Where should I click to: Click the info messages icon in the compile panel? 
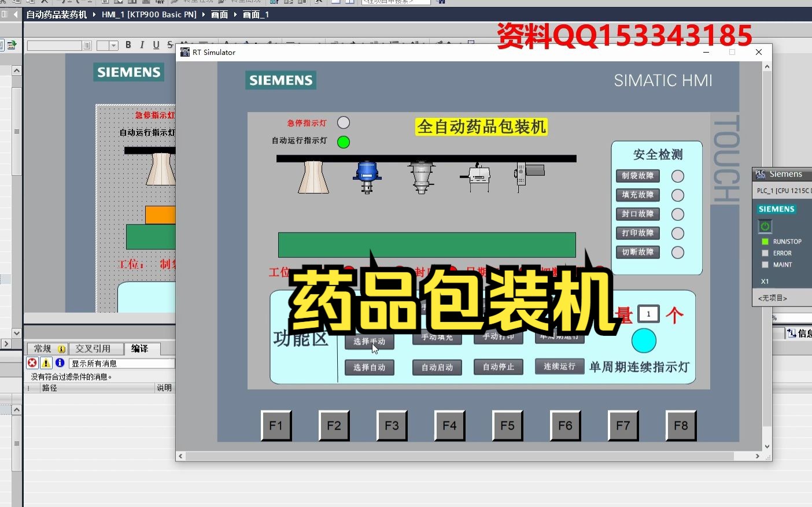tap(60, 362)
